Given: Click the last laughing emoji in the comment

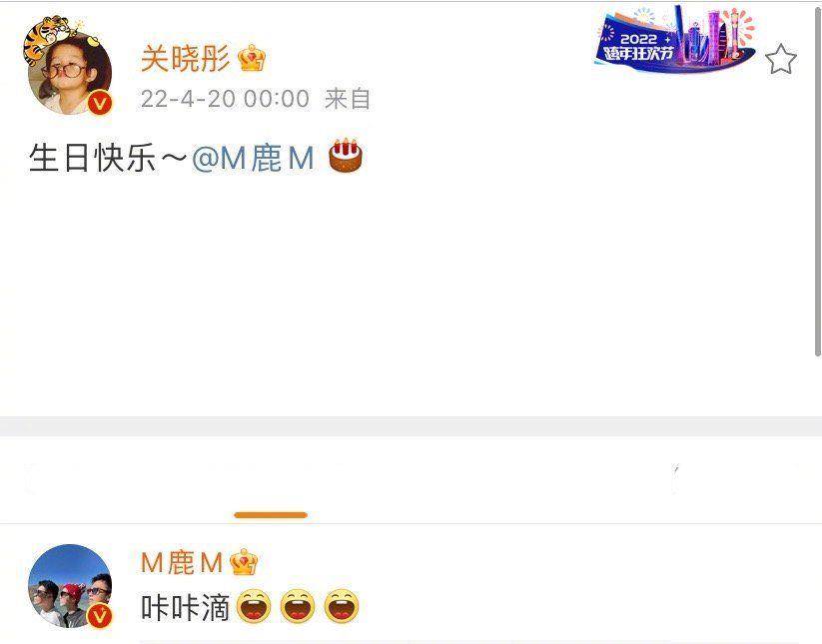Looking at the screenshot, I should [x=342, y=606].
